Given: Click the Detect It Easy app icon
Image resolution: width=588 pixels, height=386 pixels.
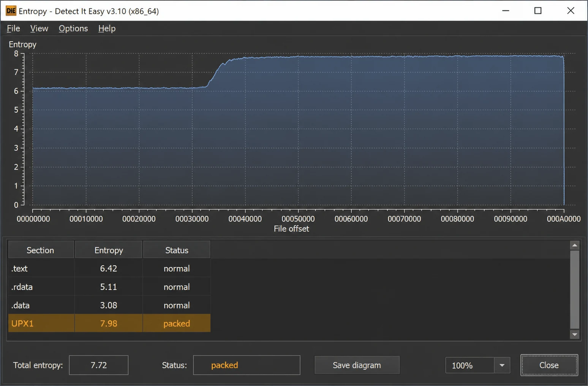Looking at the screenshot, I should click(x=11, y=11).
